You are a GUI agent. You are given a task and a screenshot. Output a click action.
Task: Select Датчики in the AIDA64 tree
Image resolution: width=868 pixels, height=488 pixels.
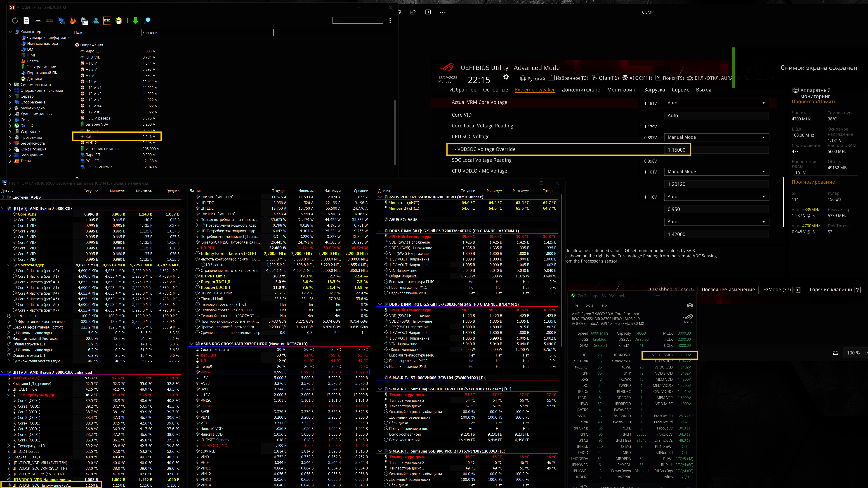34,78
